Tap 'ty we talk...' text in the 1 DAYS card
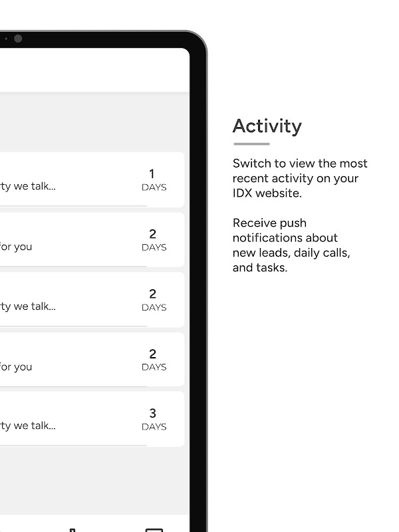Viewport: 399px width, 532px height. tap(28, 186)
